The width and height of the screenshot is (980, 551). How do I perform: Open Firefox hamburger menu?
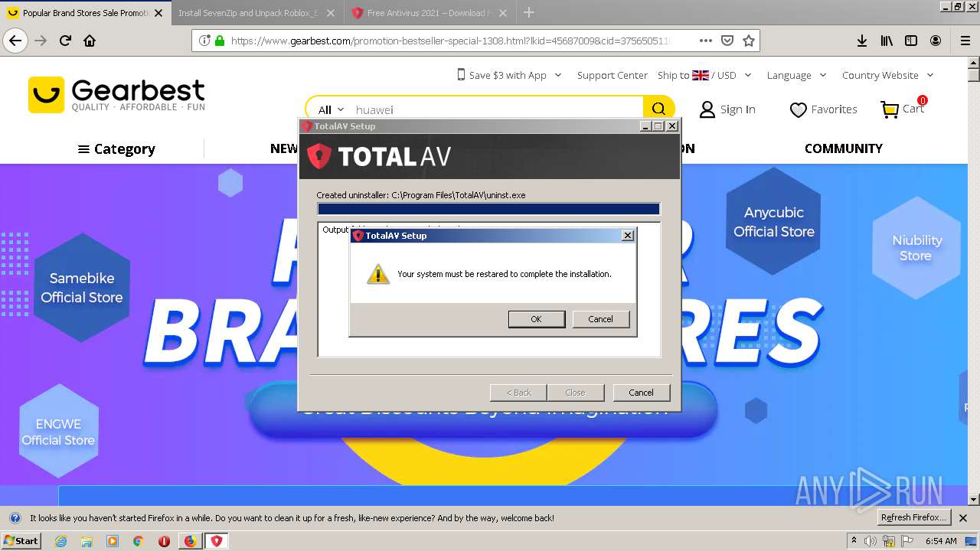965,41
